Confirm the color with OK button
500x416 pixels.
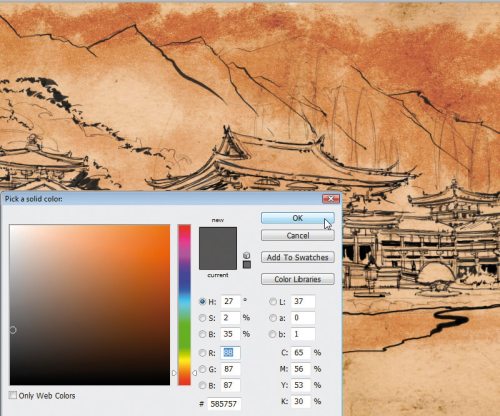[298, 218]
